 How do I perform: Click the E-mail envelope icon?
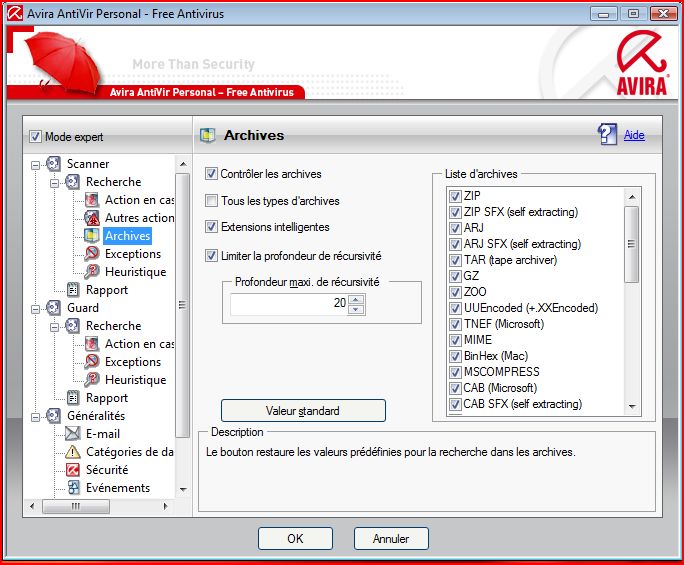[72, 434]
